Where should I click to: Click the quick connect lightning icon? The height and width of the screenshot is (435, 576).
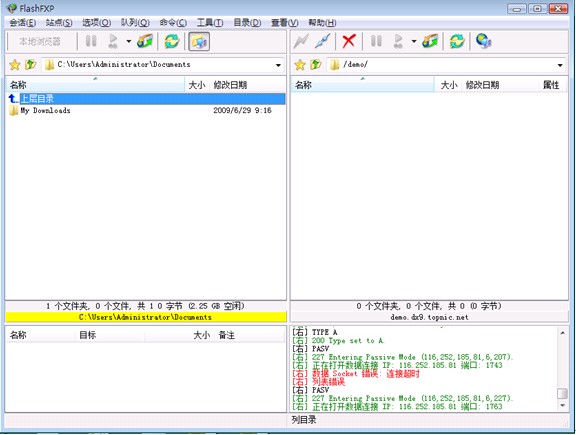click(301, 41)
